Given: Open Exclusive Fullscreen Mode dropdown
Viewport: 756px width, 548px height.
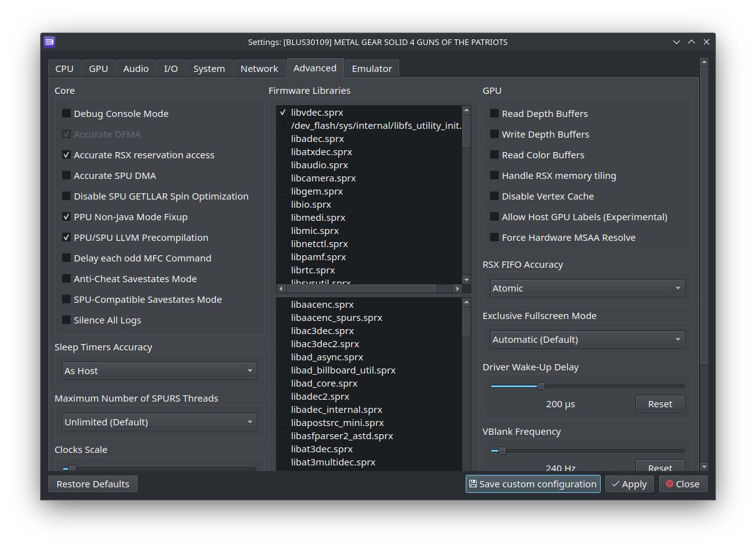Looking at the screenshot, I should 588,339.
